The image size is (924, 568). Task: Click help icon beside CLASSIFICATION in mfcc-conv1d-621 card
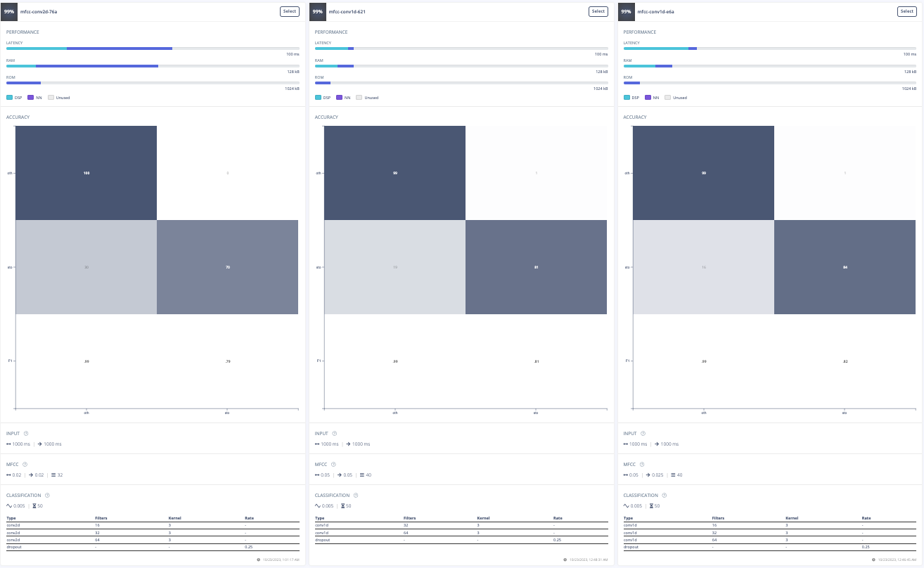coord(356,496)
